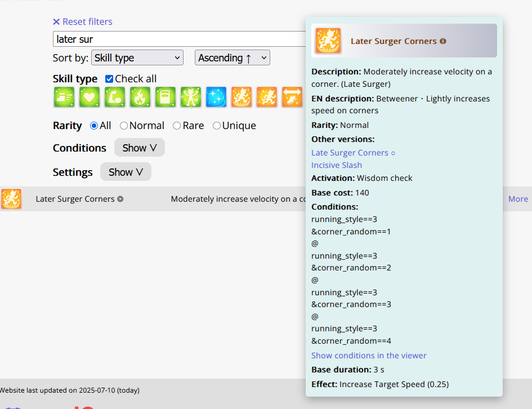The height and width of the screenshot is (409, 532).
Task: Open the Incisive Slash version link
Action: [337, 165]
